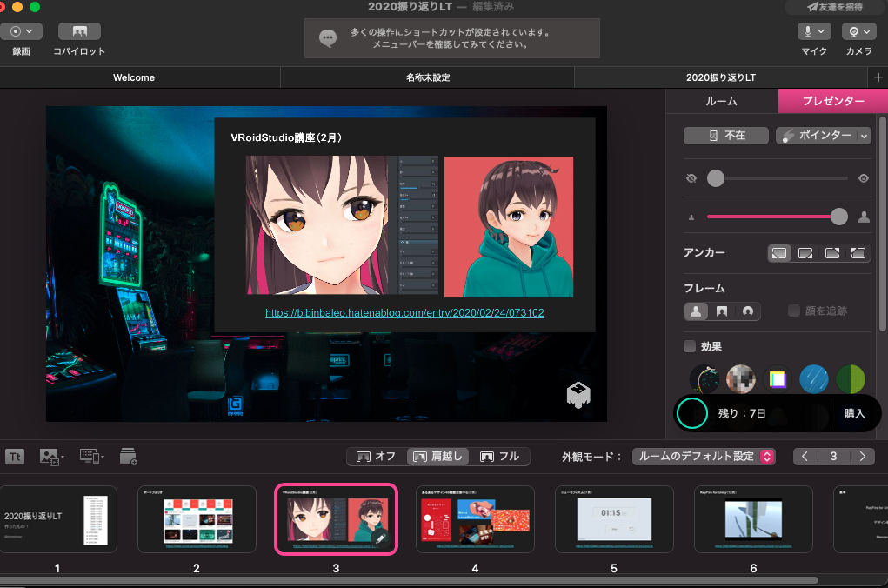Image resolution: width=888 pixels, height=588 pixels.
Task: Click the pencil edit icon on slide 3
Action: 381,538
